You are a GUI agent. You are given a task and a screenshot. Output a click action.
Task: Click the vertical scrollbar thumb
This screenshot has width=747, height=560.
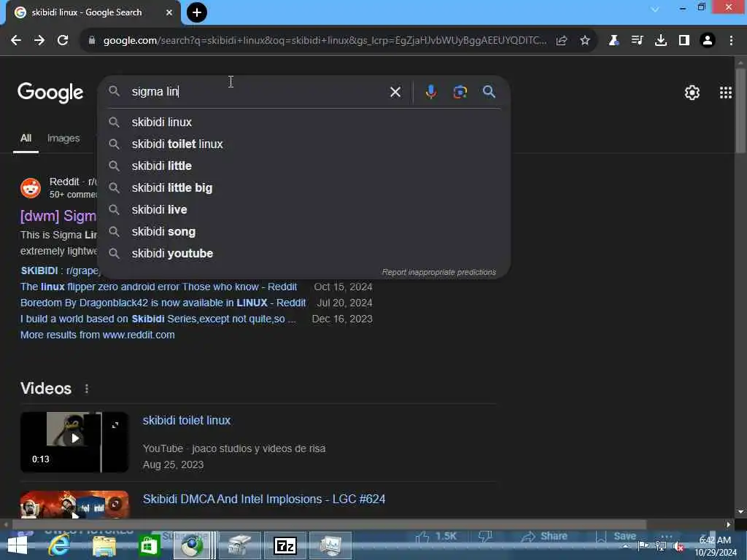tap(740, 111)
